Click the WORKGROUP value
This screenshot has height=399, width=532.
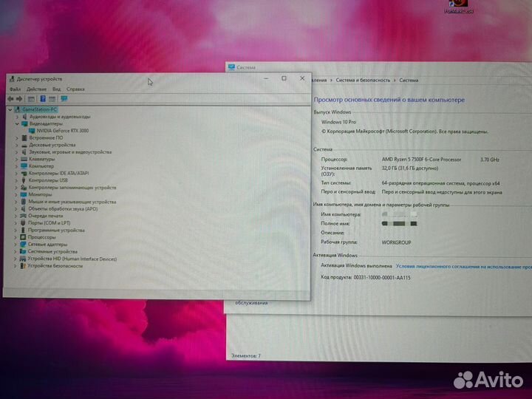(x=396, y=242)
